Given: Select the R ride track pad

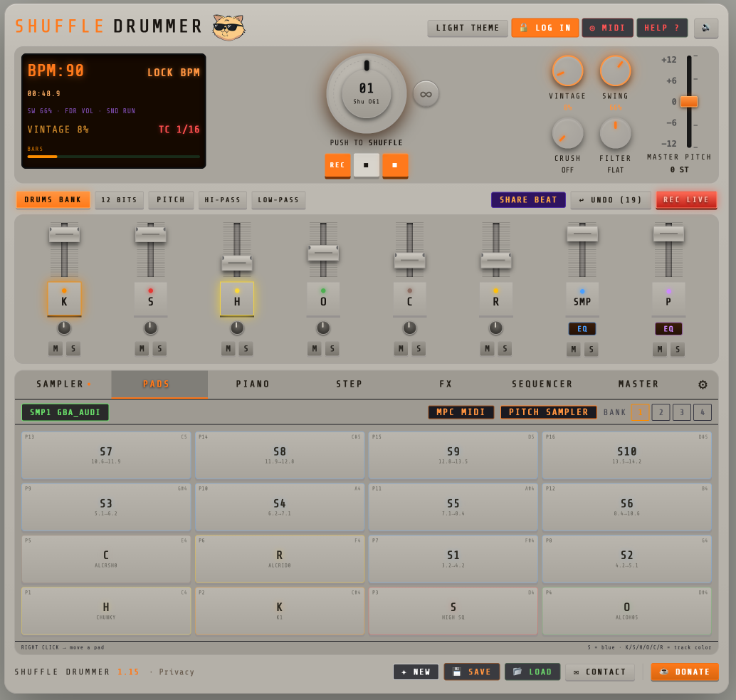Looking at the screenshot, I should (x=495, y=298).
